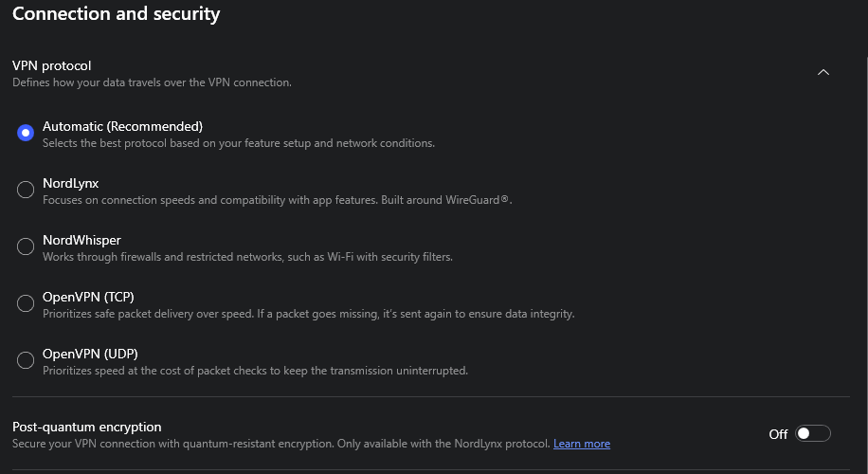
Task: Click the Off status text beside toggle
Action: pos(778,434)
